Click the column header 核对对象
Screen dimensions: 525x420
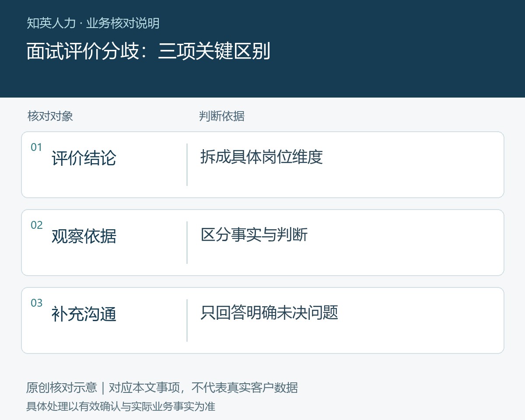50,116
